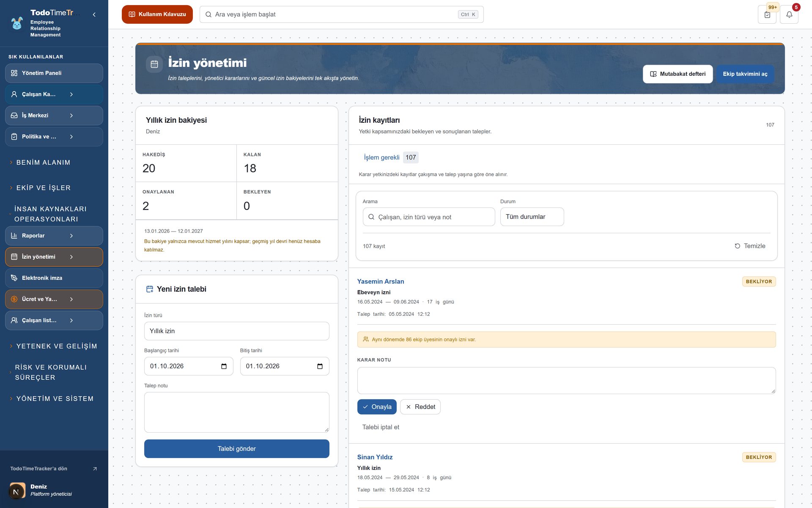Open the end date calendar picker icon

click(x=320, y=366)
